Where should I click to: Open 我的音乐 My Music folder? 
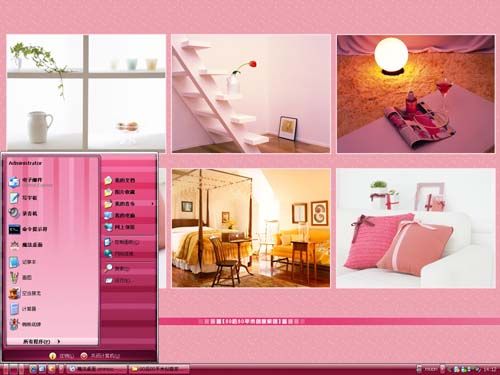[x=129, y=203]
